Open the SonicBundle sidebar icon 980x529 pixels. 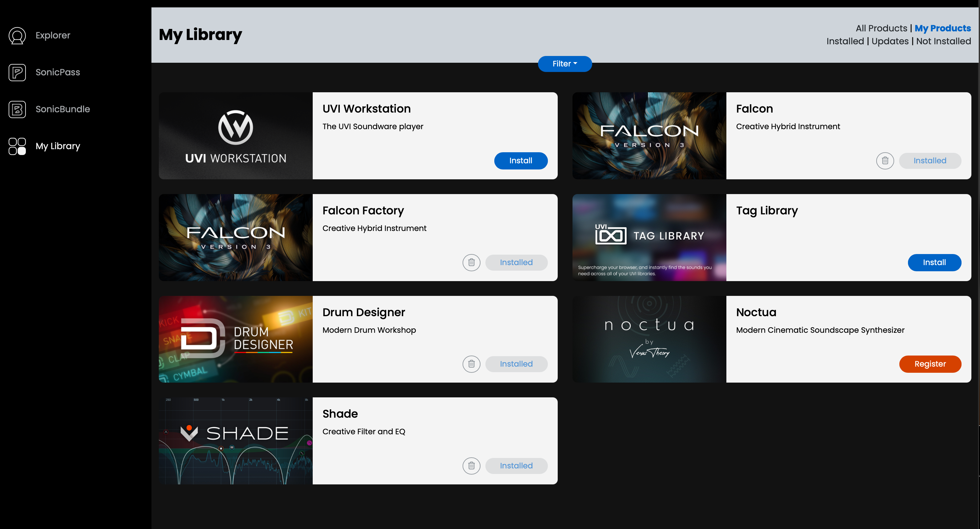coord(17,109)
